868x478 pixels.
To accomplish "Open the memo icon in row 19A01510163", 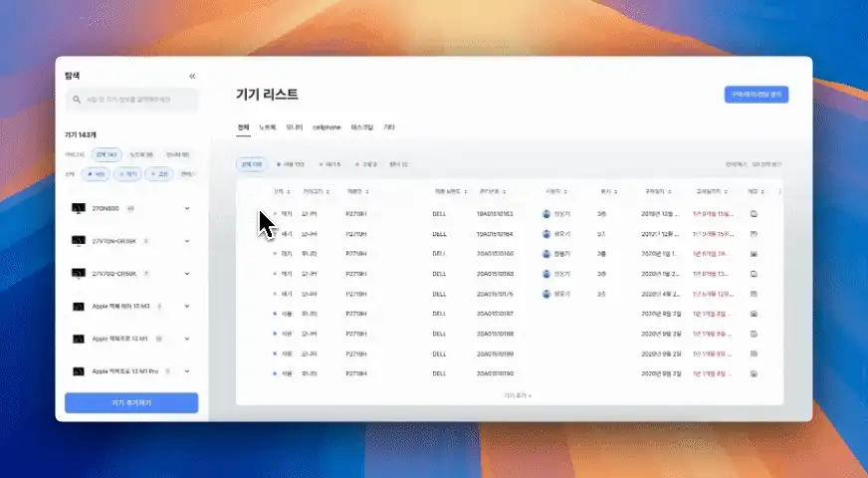I will click(x=754, y=214).
